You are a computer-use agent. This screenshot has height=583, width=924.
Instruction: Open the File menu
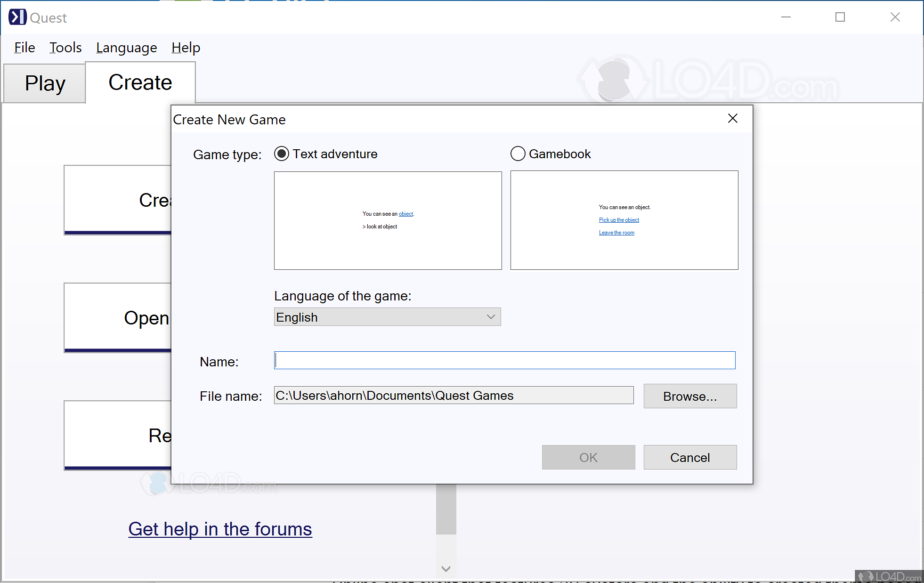pos(24,48)
